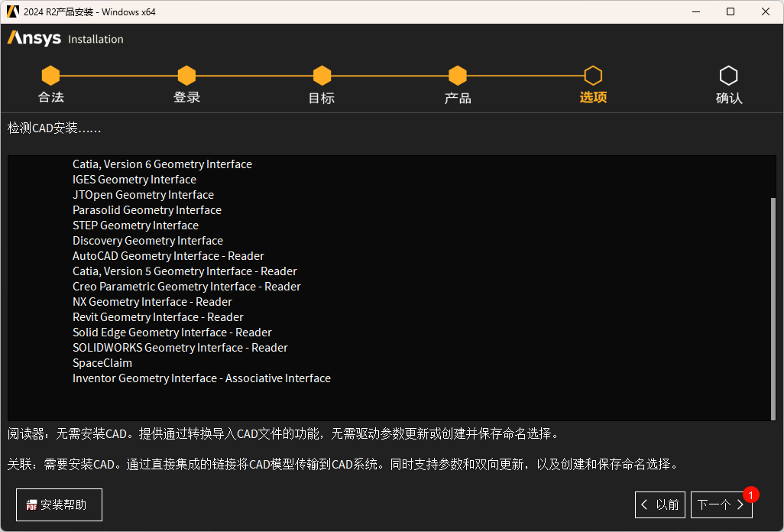
Task: Go to the 产品 step hexagon
Action: pos(458,76)
